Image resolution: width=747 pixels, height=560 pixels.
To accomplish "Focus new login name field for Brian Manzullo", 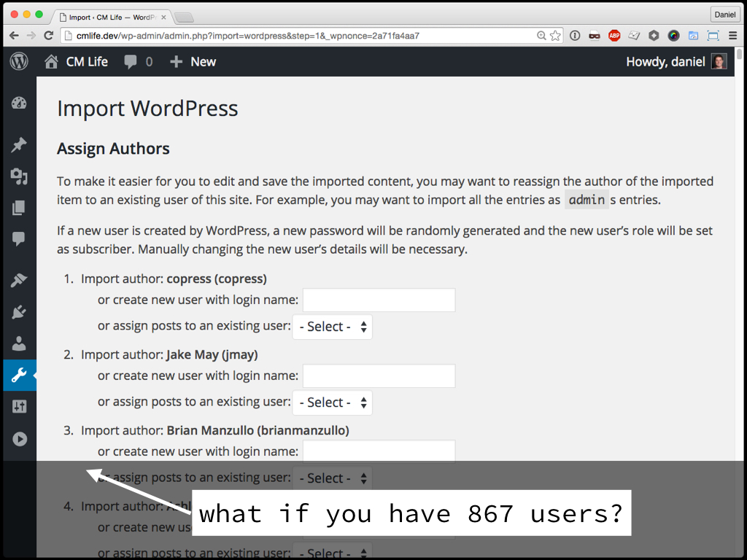I will click(379, 451).
